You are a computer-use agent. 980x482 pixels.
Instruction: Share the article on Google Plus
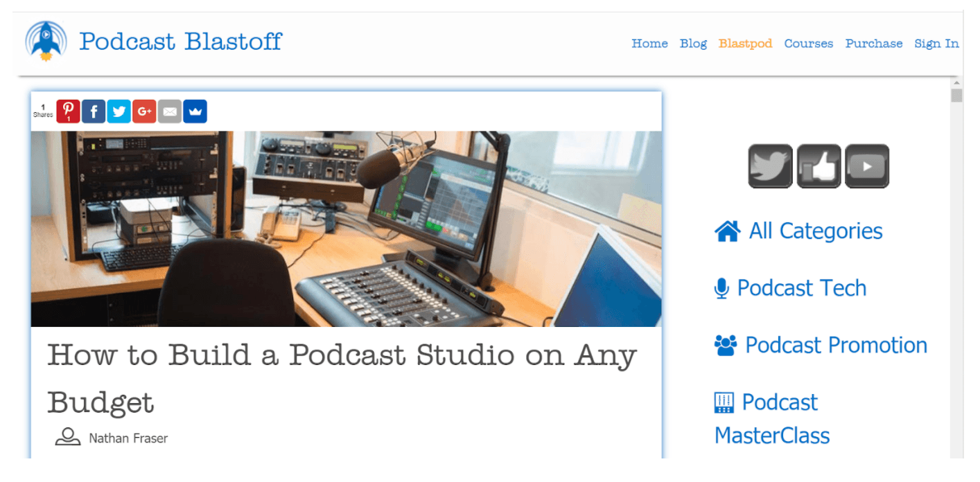pos(144,111)
